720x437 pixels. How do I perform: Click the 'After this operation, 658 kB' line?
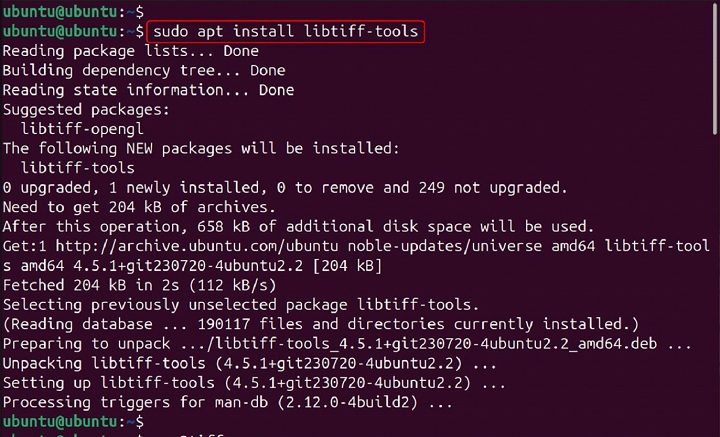(298, 226)
